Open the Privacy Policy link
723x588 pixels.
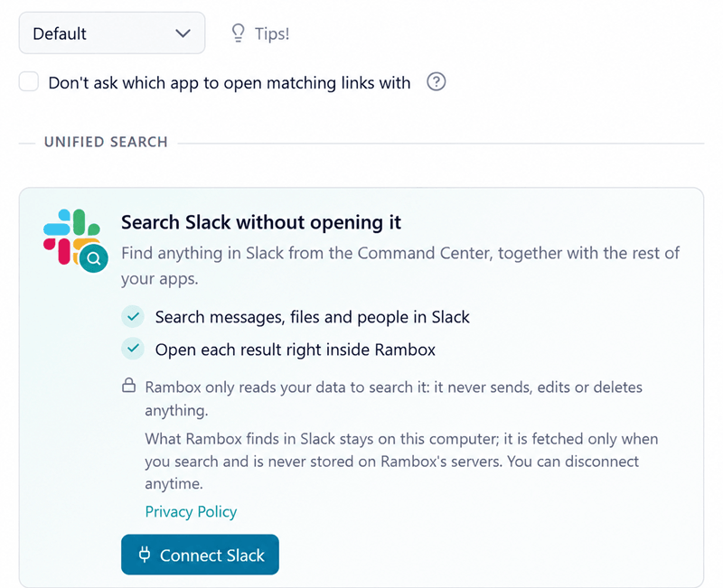[191, 511]
